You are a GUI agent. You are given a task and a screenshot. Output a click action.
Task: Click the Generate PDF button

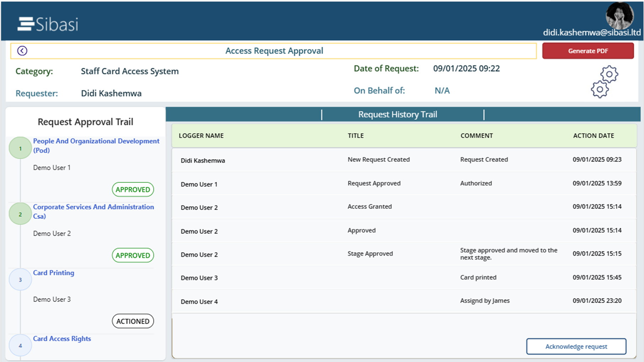[x=588, y=51]
